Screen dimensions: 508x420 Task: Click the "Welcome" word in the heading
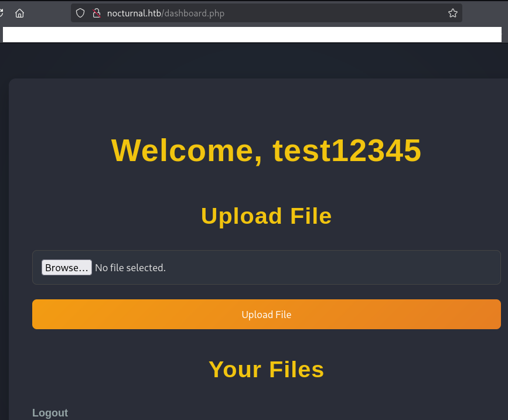[x=186, y=150]
